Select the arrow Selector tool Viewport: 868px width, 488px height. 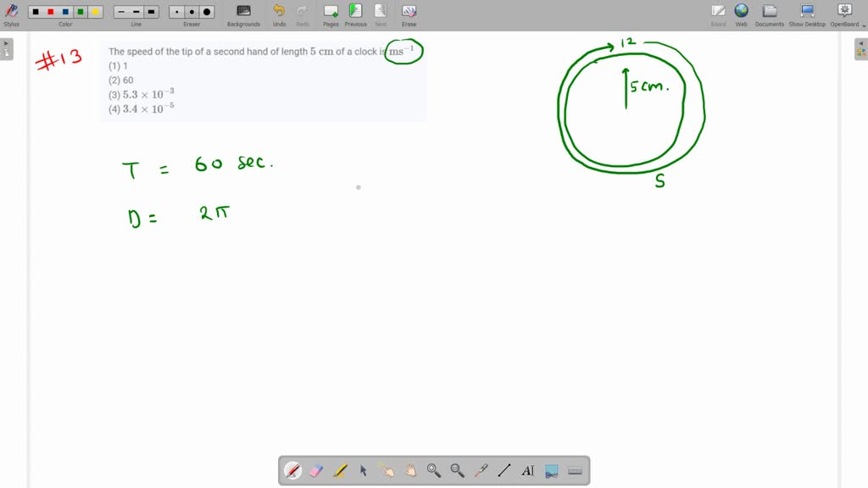[x=363, y=471]
